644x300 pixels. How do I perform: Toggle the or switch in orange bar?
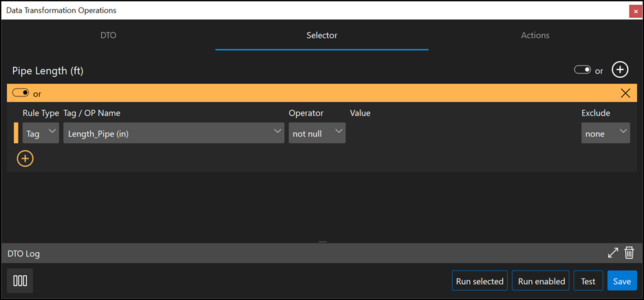pyautogui.click(x=21, y=94)
